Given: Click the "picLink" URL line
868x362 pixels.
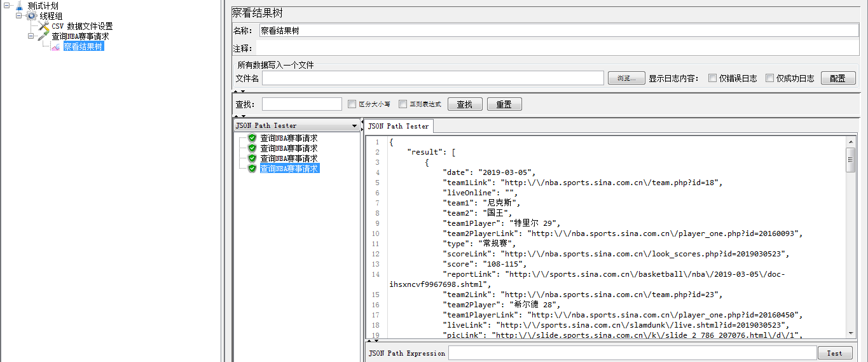Looking at the screenshot, I should point(623,335).
